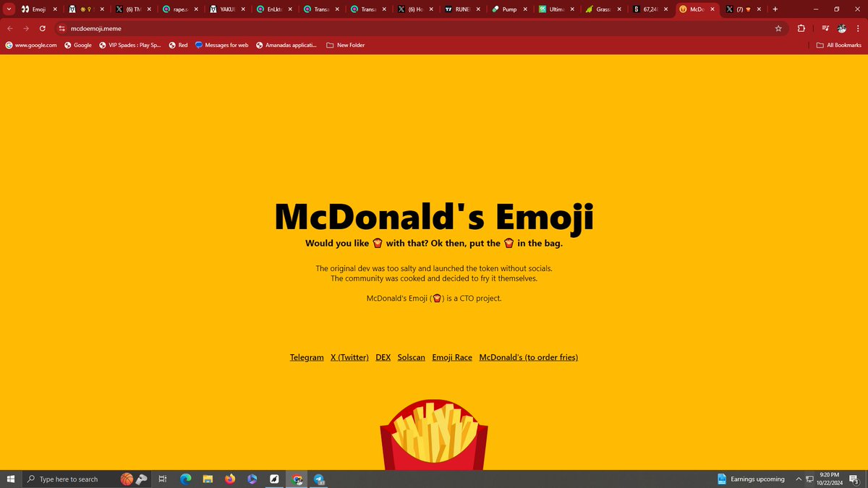This screenshot has height=488, width=868.
Task: Launch Firefox from taskbar
Action: tap(230, 479)
